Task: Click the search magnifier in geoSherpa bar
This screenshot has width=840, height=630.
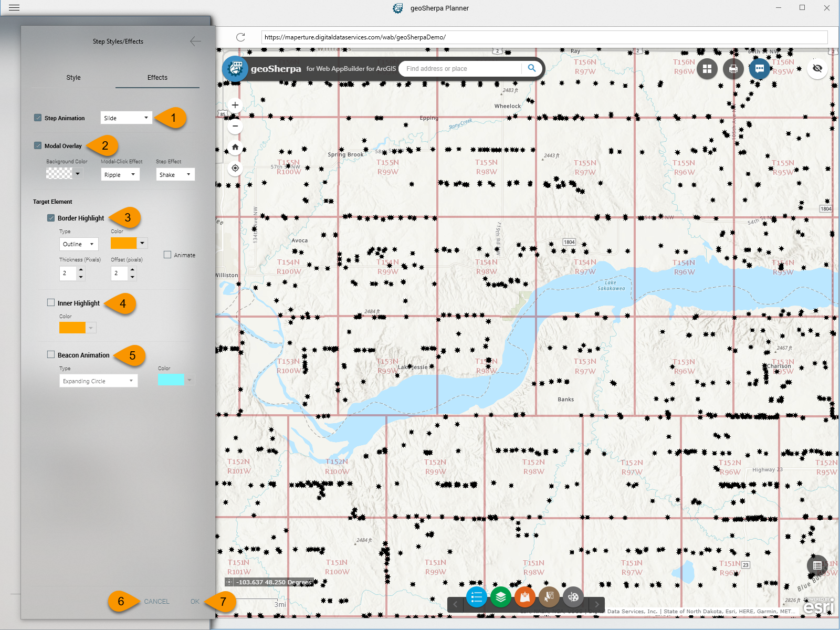Action: point(532,68)
